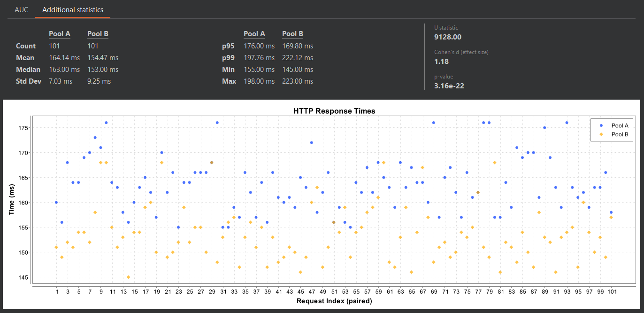
Task: Click the overlapping dark point near index 29
Action: (x=212, y=161)
